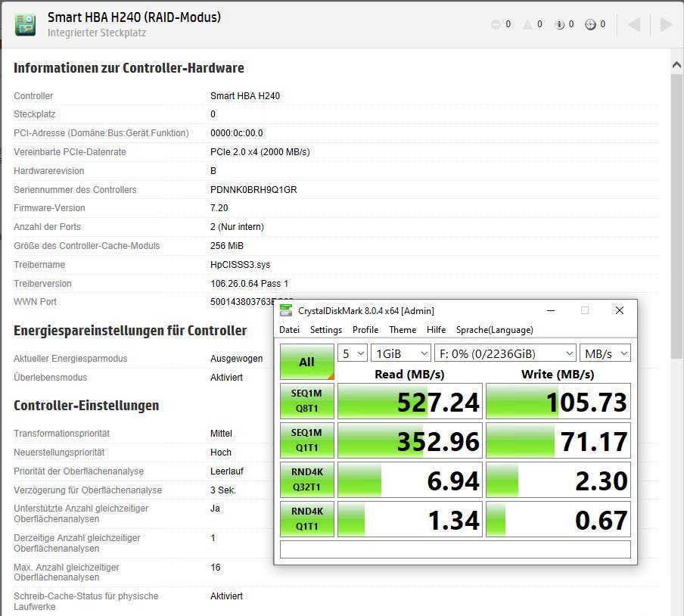
Task: Open the Theme menu in CrystalDiskMark
Action: point(403,330)
